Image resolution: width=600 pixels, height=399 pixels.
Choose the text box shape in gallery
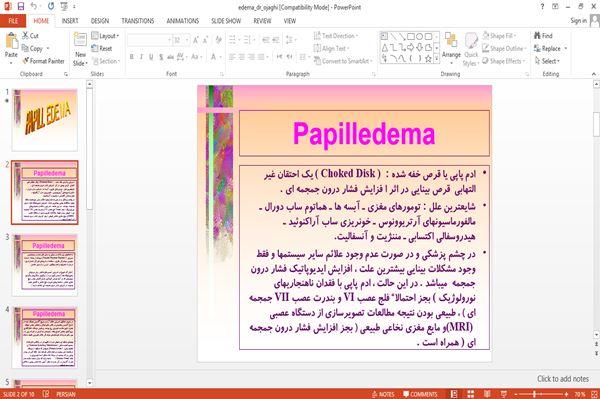coord(385,37)
